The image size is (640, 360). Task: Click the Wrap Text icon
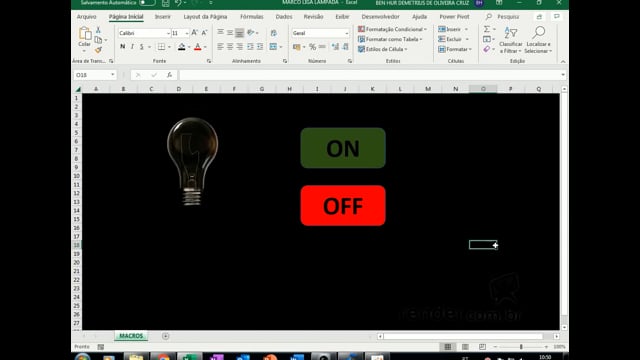273,33
